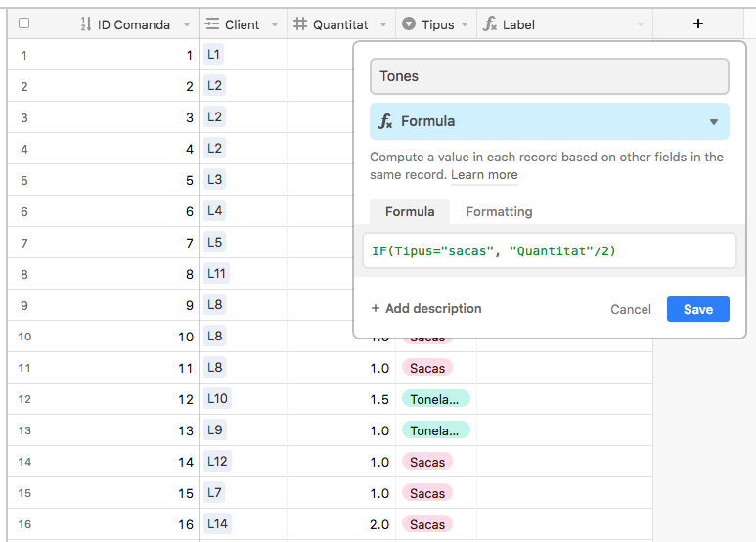756x542 pixels.
Task: Click Tonela... tag in row 13
Action: coord(436,430)
